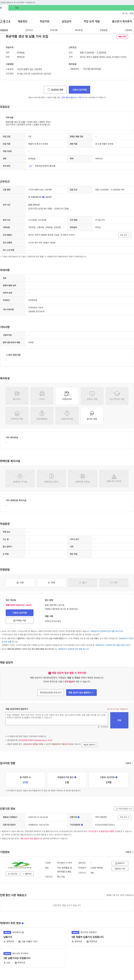Click the 필기 screening method tile

[82, 582]
